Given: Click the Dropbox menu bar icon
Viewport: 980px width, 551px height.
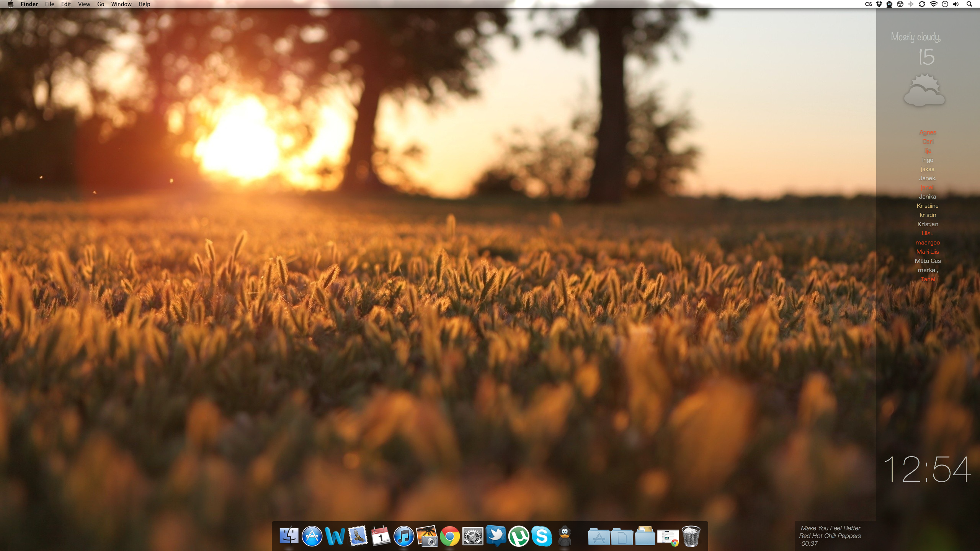Looking at the screenshot, I should pyautogui.click(x=879, y=4).
